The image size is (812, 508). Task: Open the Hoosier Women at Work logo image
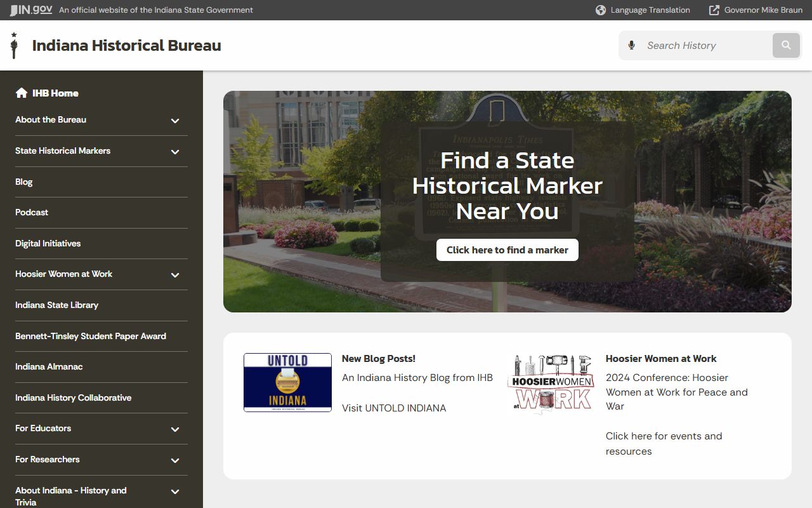pyautogui.click(x=551, y=384)
